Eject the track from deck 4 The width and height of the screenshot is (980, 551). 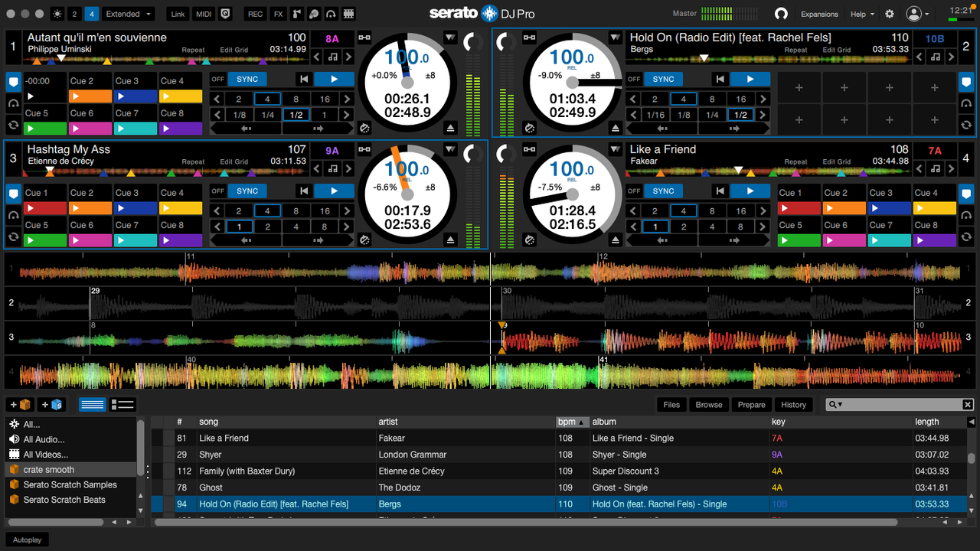coord(616,240)
